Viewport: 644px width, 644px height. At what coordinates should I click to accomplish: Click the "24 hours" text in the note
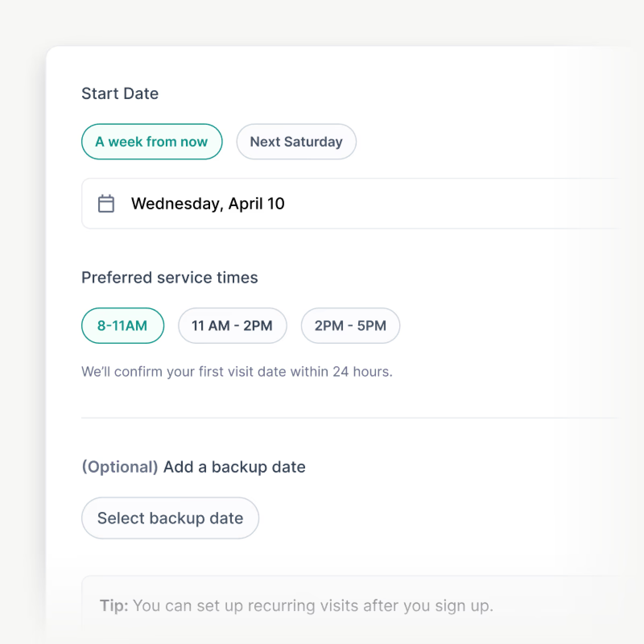(362, 372)
